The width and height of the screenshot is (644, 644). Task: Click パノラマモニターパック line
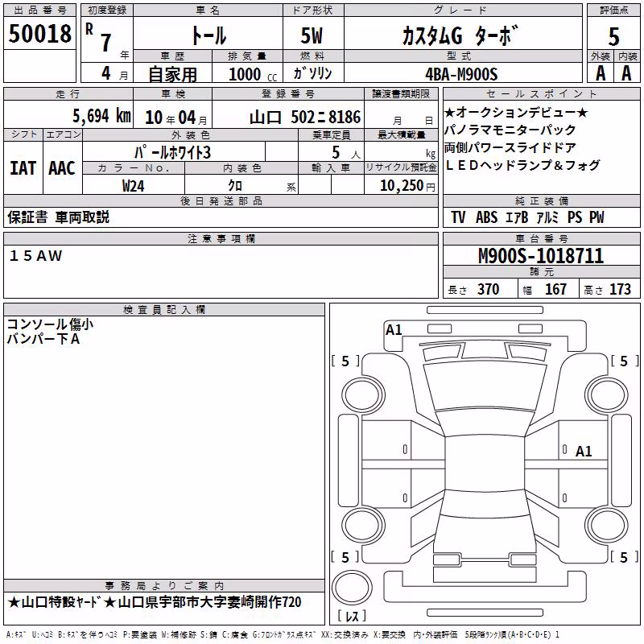point(510,130)
